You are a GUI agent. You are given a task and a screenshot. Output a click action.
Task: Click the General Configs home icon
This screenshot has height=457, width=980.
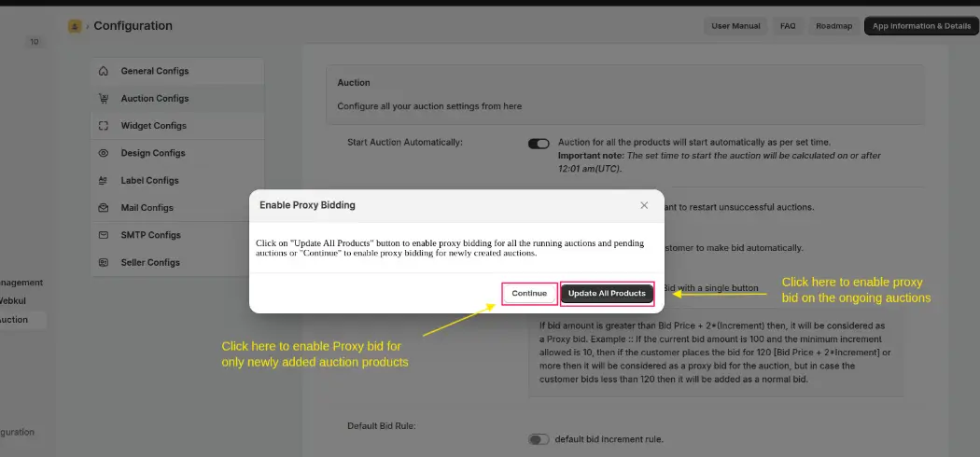(x=104, y=71)
